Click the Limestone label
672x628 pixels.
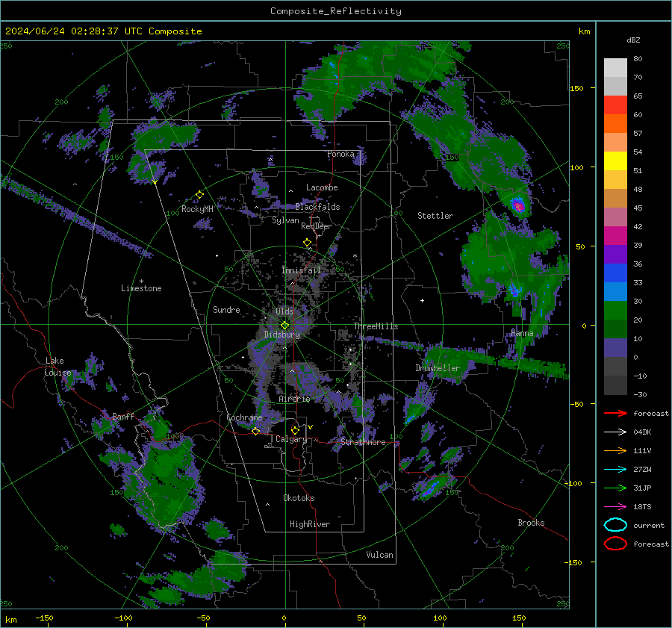click(141, 288)
